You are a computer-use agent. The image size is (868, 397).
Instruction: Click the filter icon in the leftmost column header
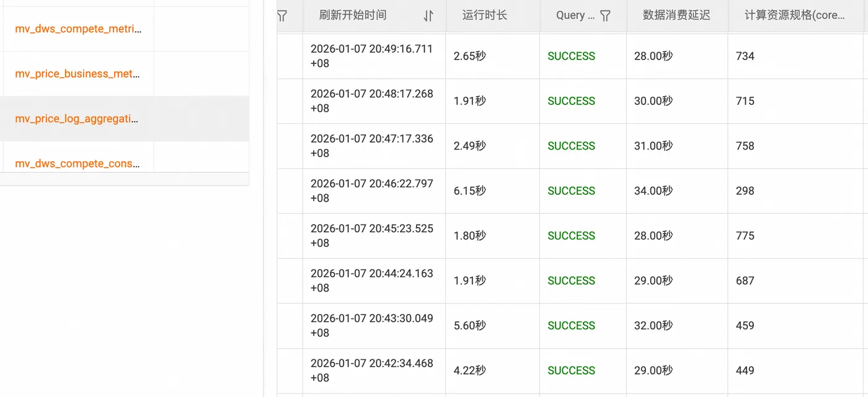point(282,16)
